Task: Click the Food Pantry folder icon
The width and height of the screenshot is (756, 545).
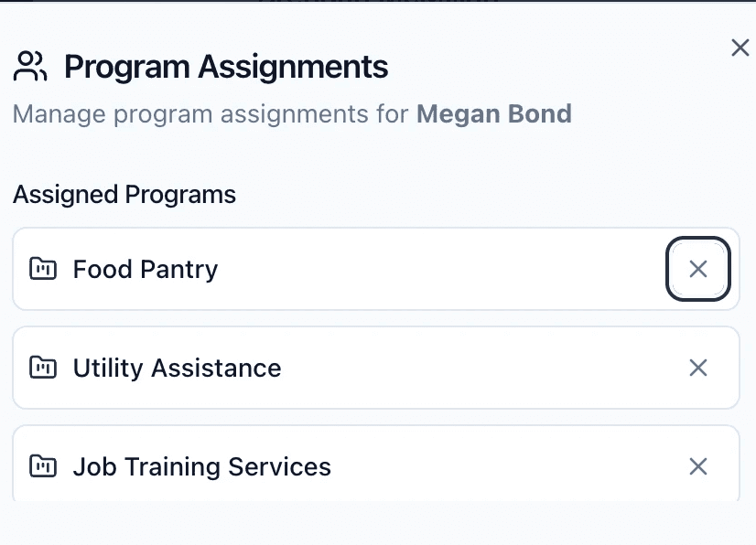Action: pos(43,269)
